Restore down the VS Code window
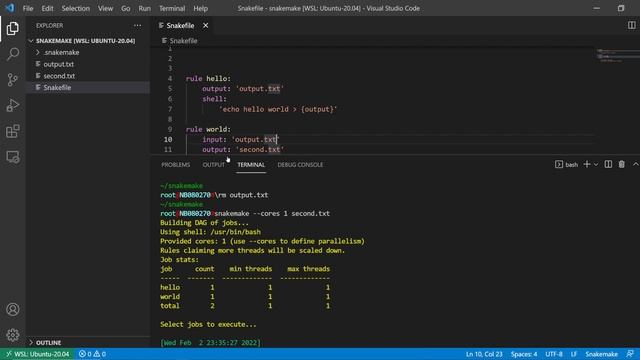The height and width of the screenshot is (360, 640). [621, 8]
